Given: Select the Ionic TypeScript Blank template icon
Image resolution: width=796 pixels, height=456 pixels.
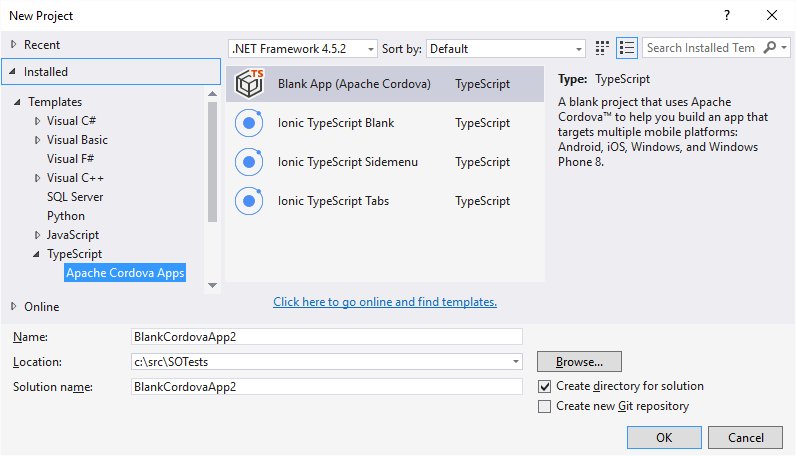Looking at the screenshot, I should tap(249, 123).
